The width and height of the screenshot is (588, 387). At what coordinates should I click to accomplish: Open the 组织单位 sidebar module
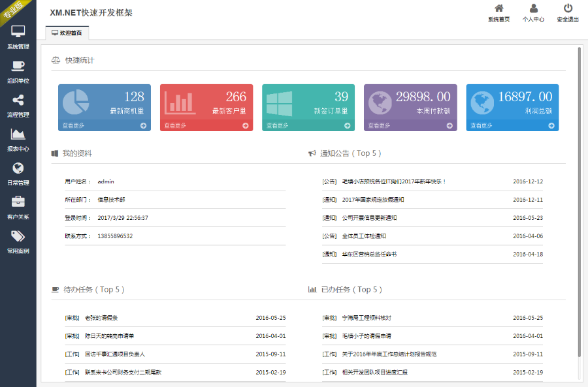18,72
